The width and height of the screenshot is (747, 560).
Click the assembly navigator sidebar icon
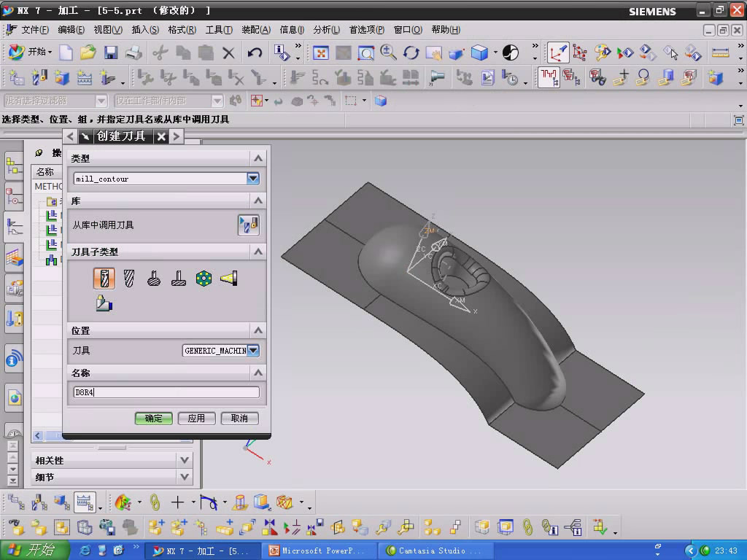tap(14, 166)
